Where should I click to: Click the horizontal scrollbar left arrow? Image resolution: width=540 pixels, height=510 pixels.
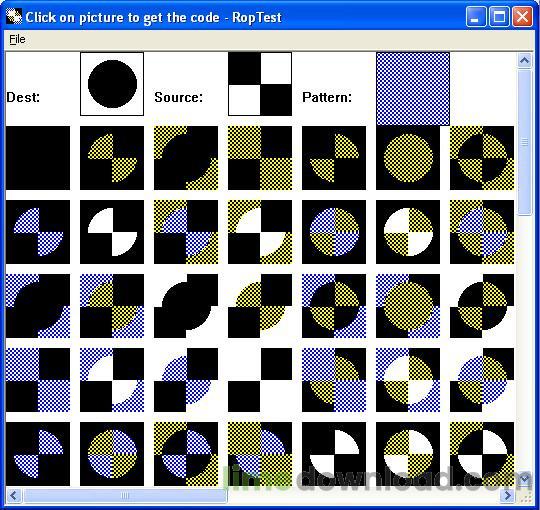coord(13,496)
